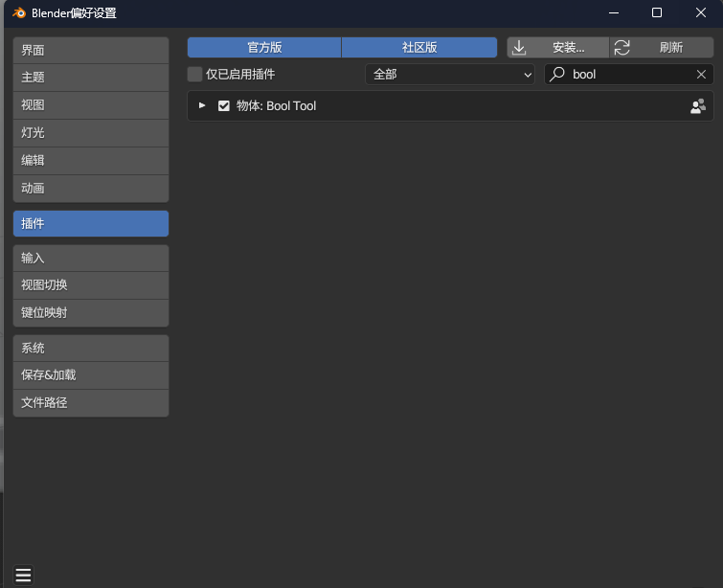
Task: Toggle the 官方版 filter button
Action: (264, 48)
